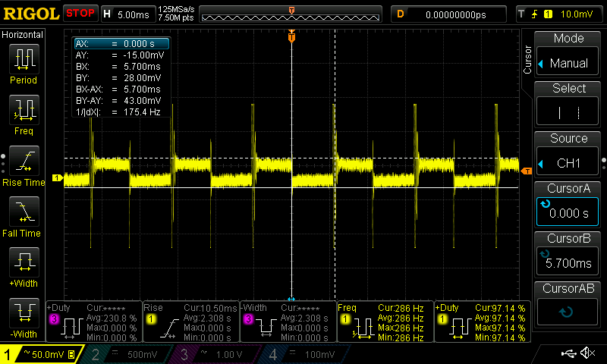Click the T trigger label in the trigger readout
This screenshot has height=364, width=607.
tap(521, 14)
